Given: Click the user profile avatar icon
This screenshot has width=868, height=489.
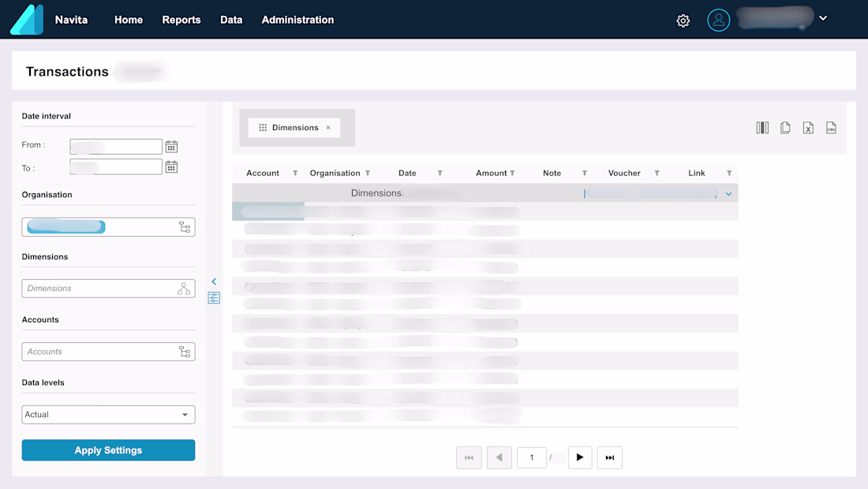Looking at the screenshot, I should click(x=719, y=20).
